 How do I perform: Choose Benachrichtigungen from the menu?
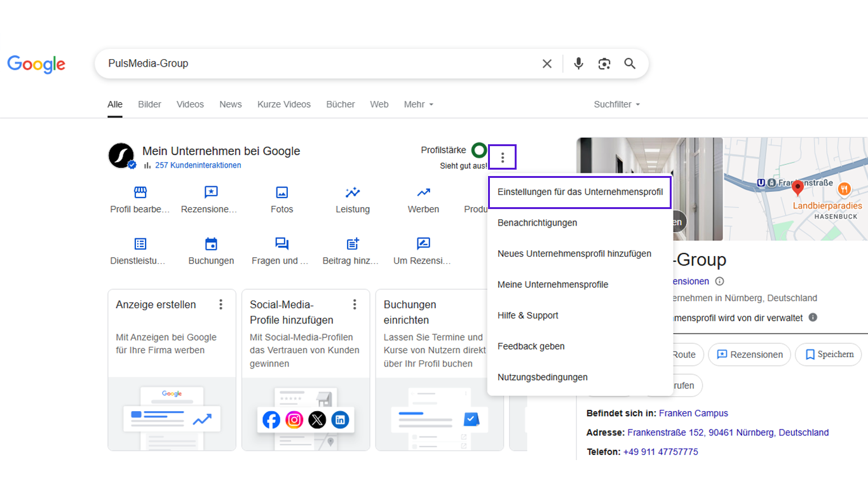(537, 223)
